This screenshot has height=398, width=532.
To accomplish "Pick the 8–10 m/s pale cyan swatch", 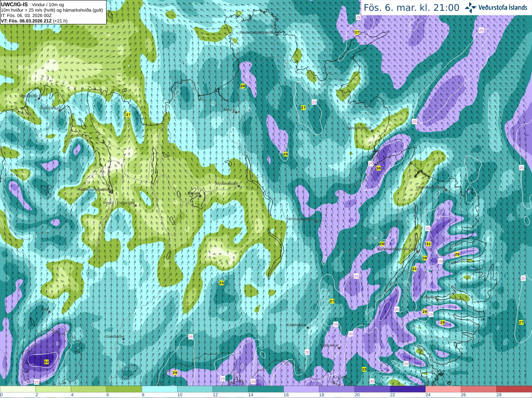I will click(x=160, y=389).
